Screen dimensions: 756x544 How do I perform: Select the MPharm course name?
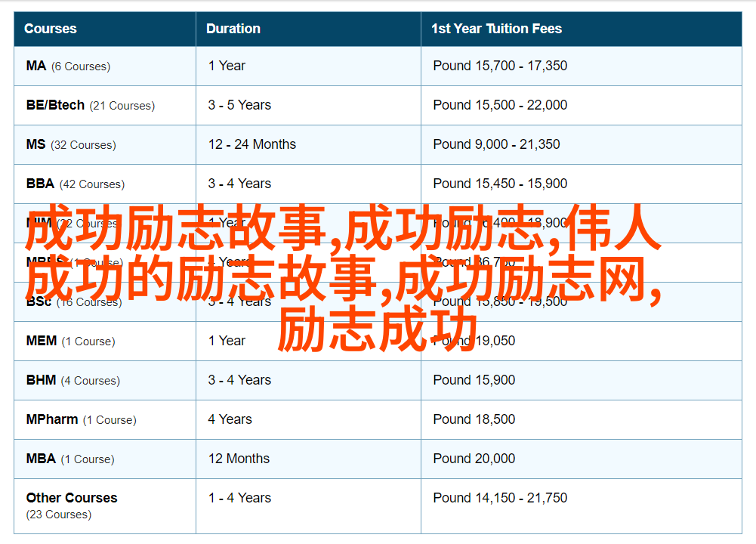pos(52,419)
